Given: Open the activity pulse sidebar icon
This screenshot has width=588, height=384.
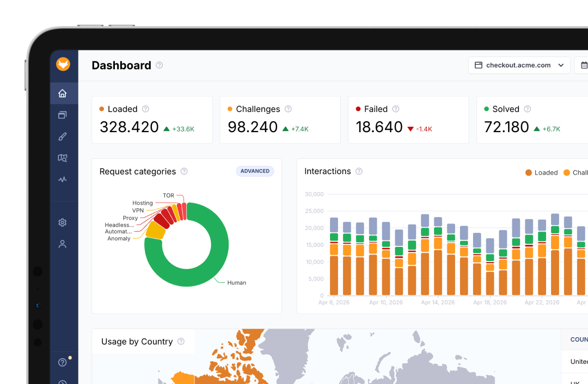Looking at the screenshot, I should click(x=63, y=179).
